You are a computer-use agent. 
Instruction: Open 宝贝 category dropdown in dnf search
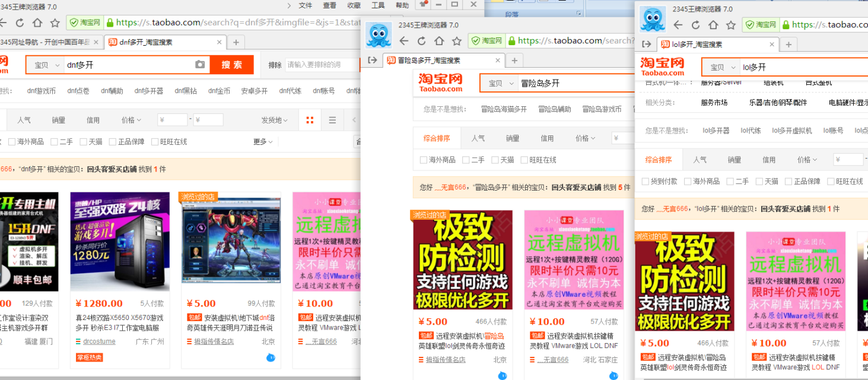46,65
